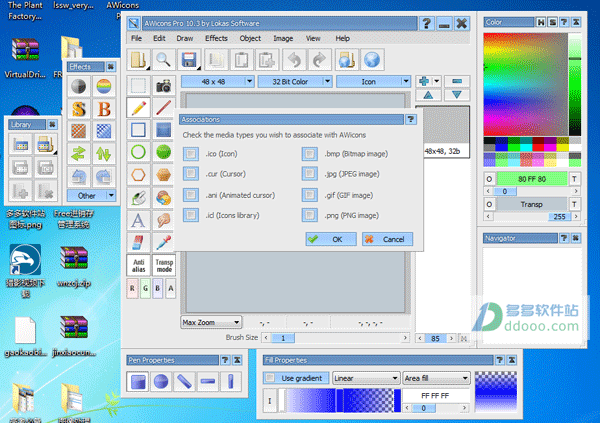Click OK in Associations dialog
This screenshot has width=600, height=423.
point(331,239)
